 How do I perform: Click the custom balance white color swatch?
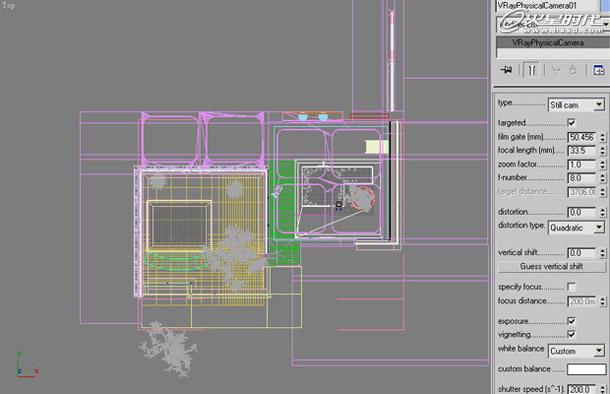(586, 369)
